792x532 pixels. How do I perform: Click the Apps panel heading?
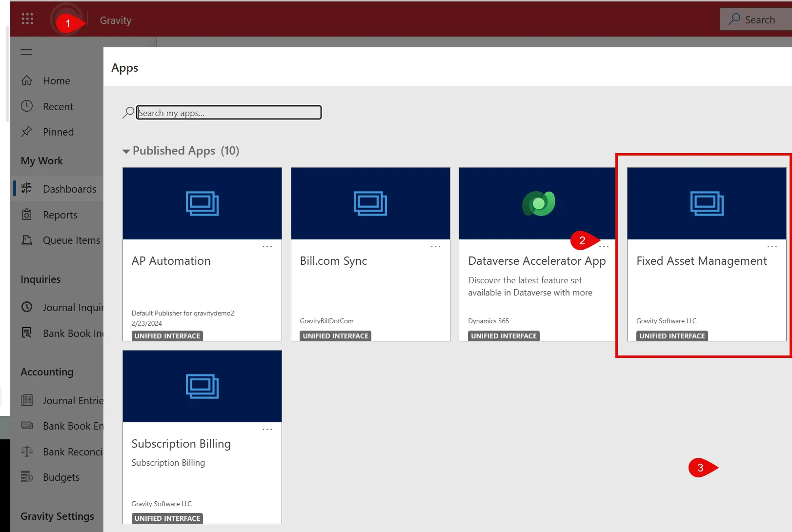click(x=125, y=68)
